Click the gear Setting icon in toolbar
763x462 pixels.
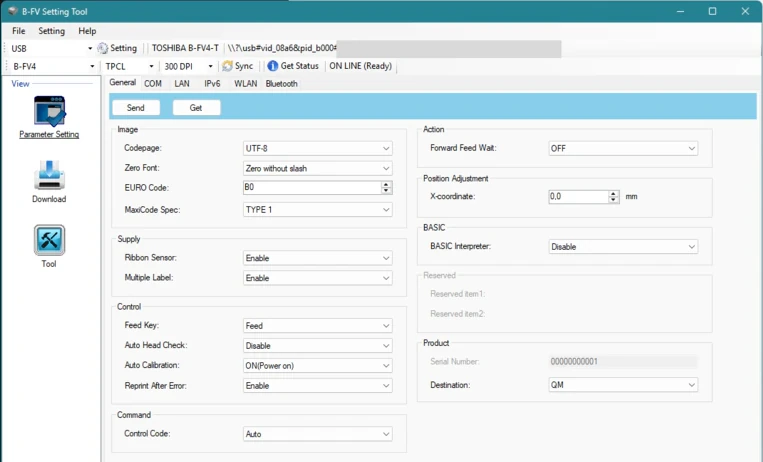click(x=103, y=48)
